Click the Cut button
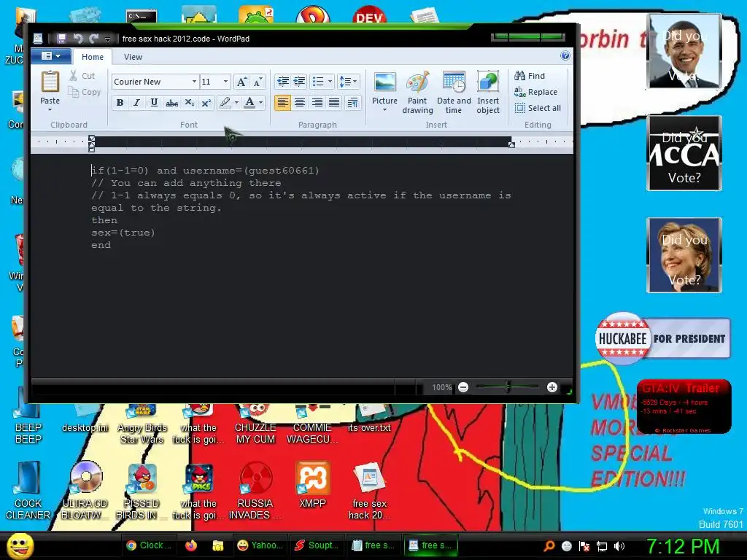This screenshot has width=747, height=560. pos(82,76)
